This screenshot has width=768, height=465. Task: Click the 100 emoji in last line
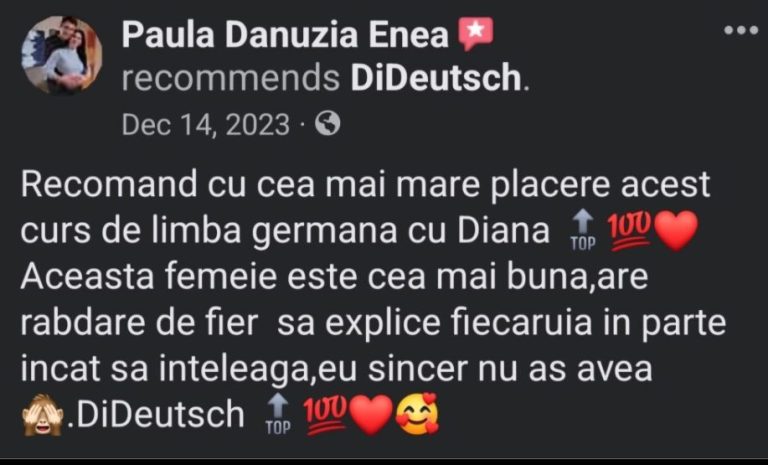coord(325,416)
